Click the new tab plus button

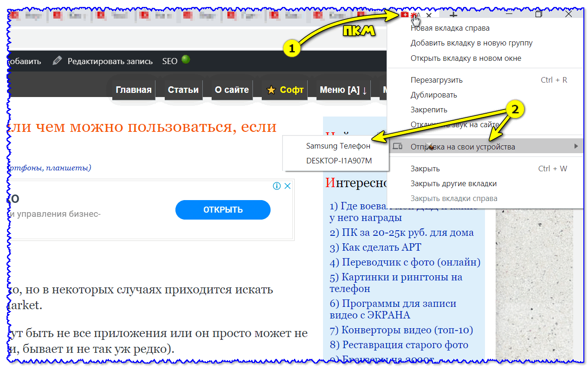coord(452,15)
